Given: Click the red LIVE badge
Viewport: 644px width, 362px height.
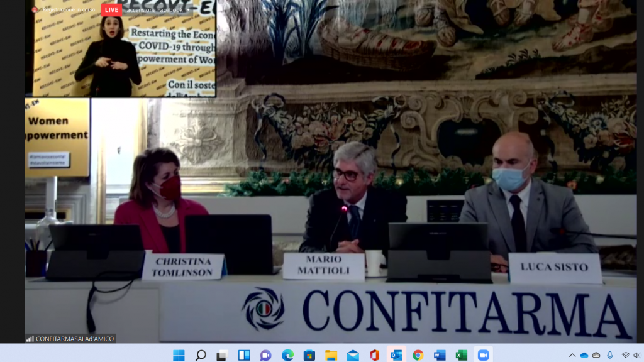Looking at the screenshot, I should click(111, 10).
